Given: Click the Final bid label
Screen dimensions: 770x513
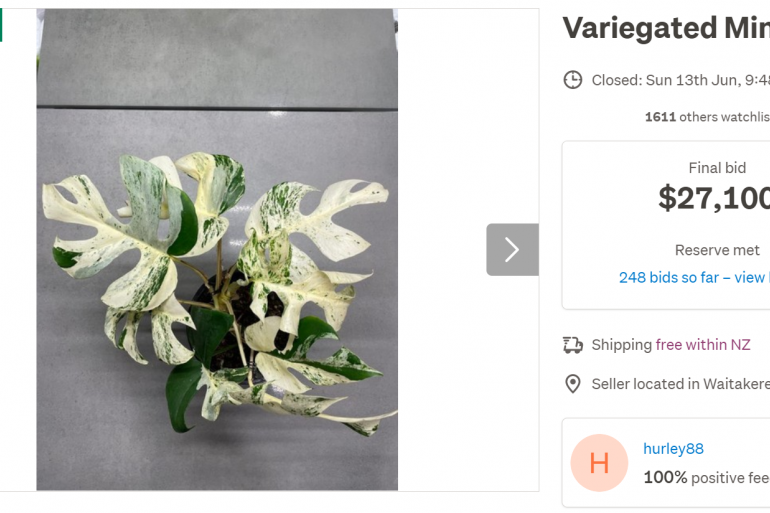Looking at the screenshot, I should [x=717, y=168].
